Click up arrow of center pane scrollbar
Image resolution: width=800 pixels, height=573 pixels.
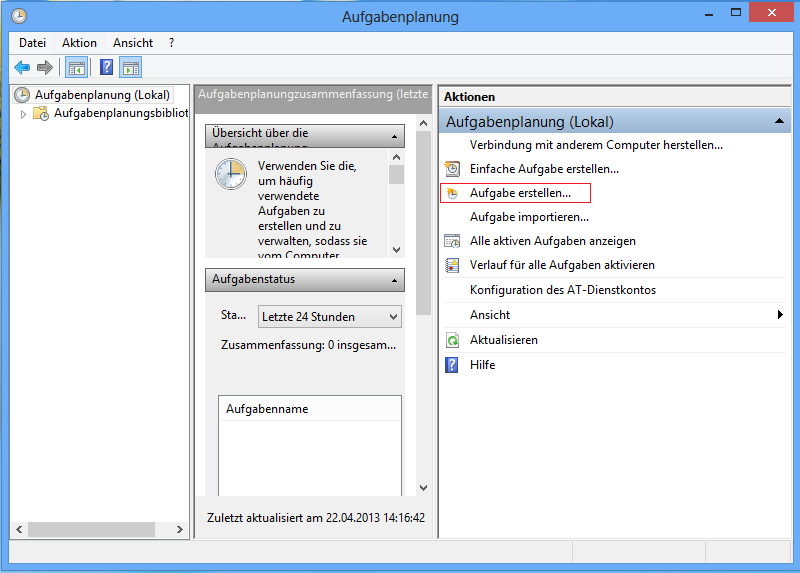tap(423, 123)
